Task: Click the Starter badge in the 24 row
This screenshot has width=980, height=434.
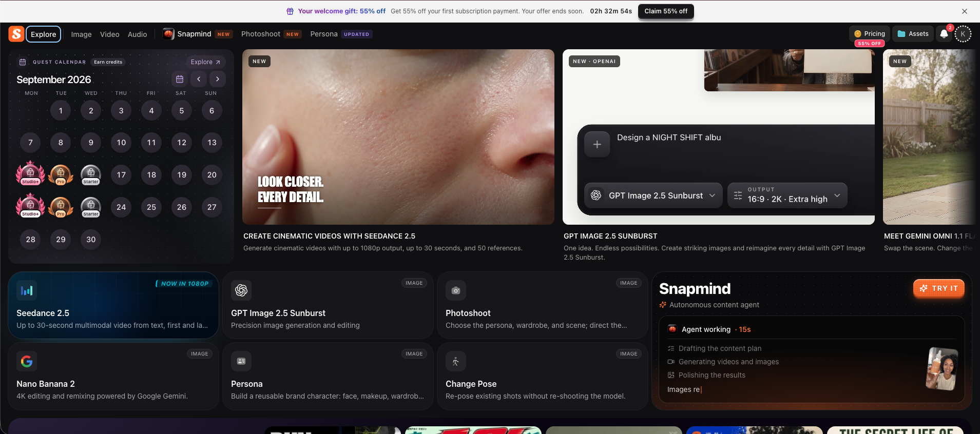Action: click(91, 207)
